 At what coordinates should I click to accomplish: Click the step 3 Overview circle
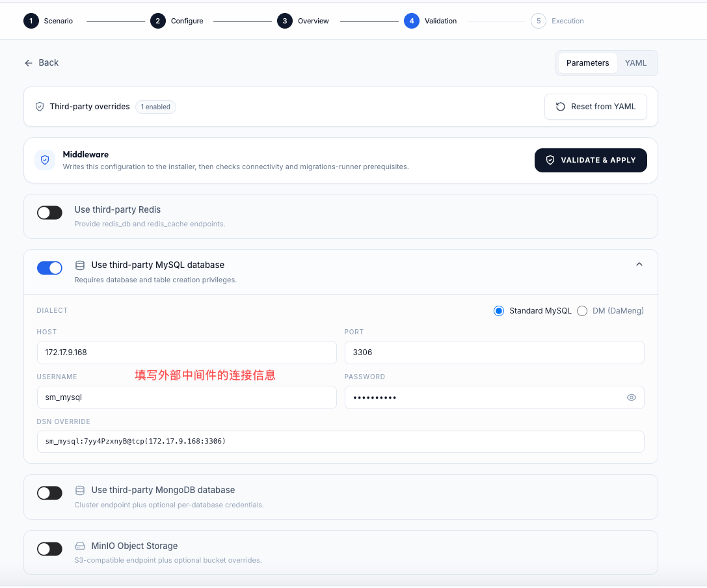point(284,21)
